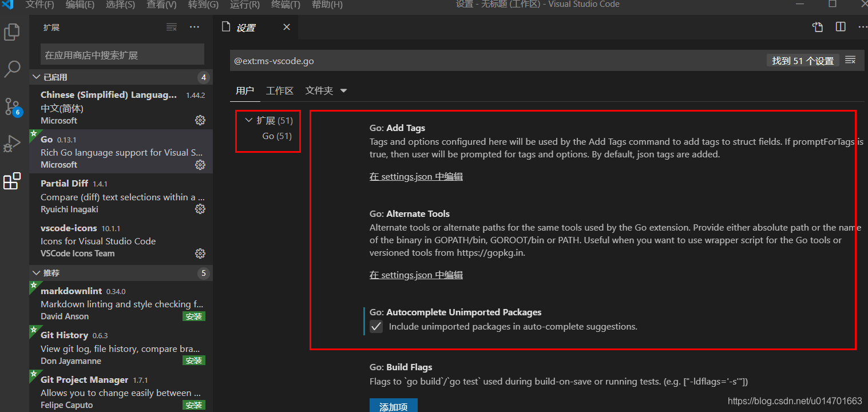
Task: Click the 已启用 count badge 4
Action: (x=203, y=77)
